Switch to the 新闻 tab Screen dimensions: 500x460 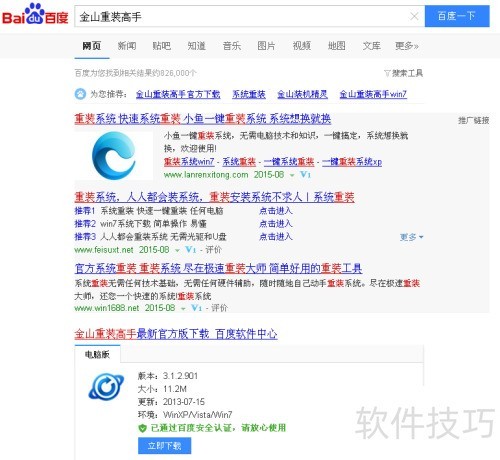click(127, 46)
